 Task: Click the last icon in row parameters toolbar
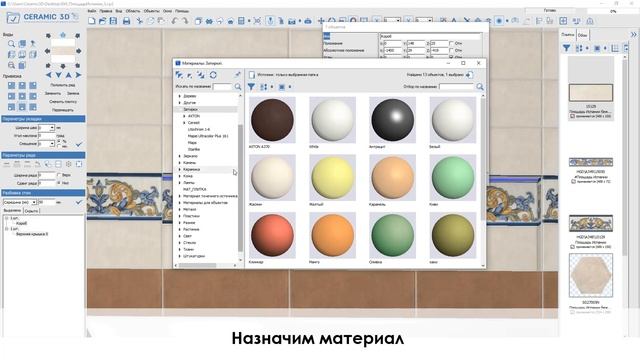(x=79, y=164)
